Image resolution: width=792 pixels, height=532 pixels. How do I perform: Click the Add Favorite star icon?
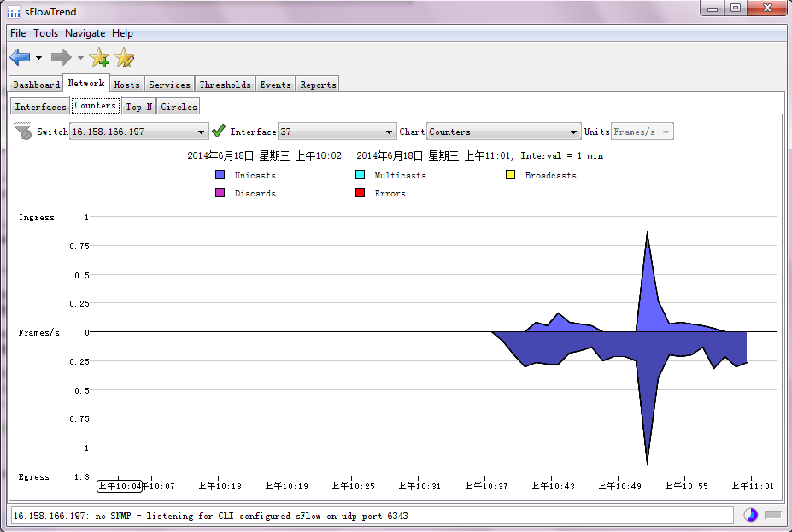click(x=99, y=57)
